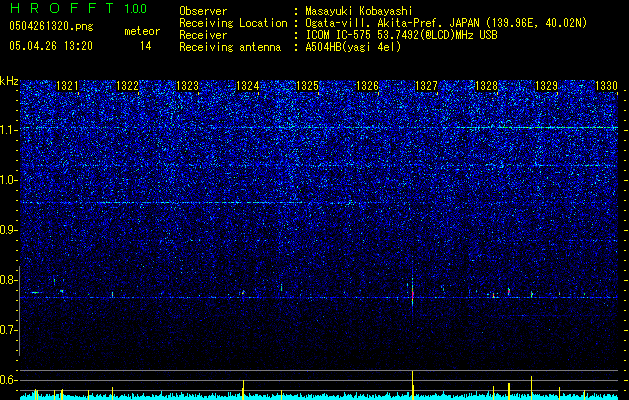Click the red meteor echo near 1327

pyautogui.click(x=412, y=295)
